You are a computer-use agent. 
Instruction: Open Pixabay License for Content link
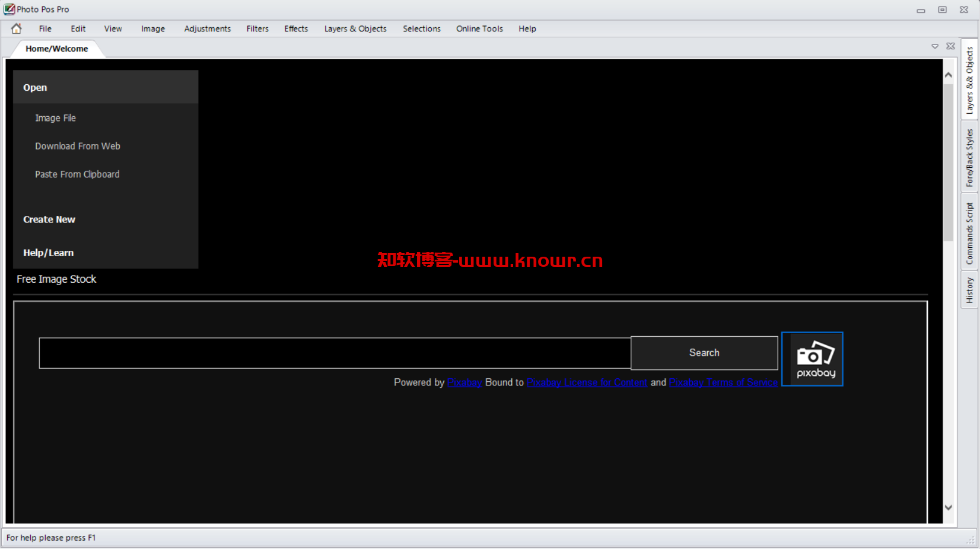tap(587, 382)
